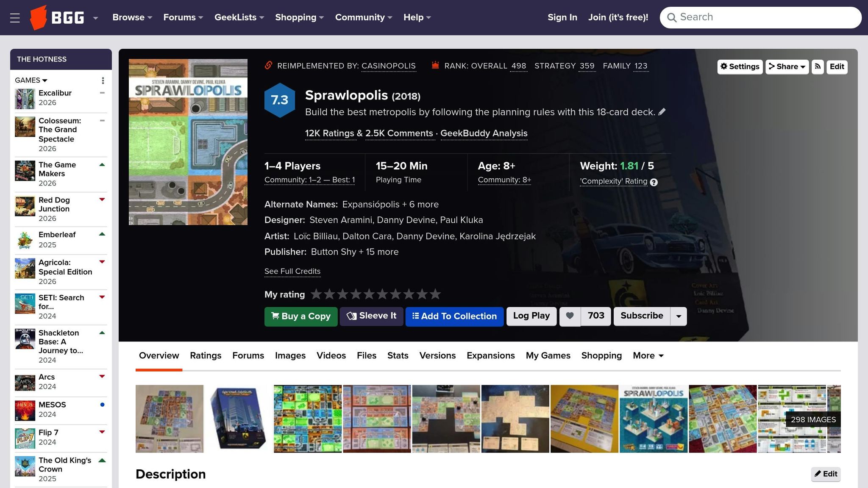Click Log Play button
The width and height of the screenshot is (868, 488).
[x=531, y=316]
